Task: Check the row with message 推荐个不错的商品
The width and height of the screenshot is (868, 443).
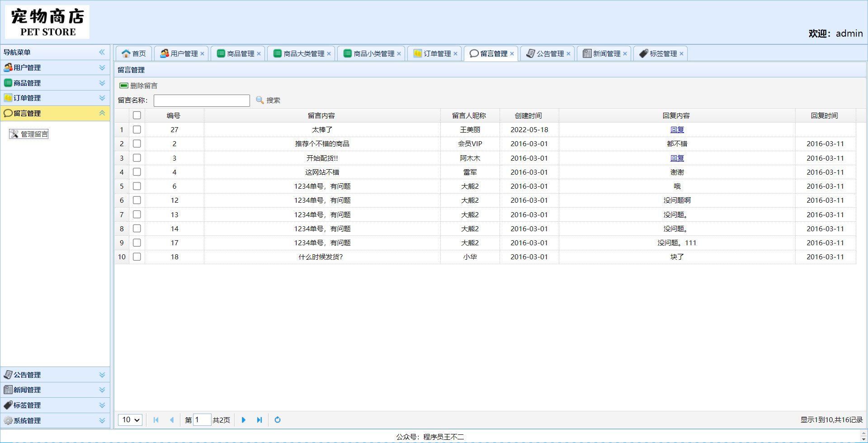Action: [x=137, y=143]
